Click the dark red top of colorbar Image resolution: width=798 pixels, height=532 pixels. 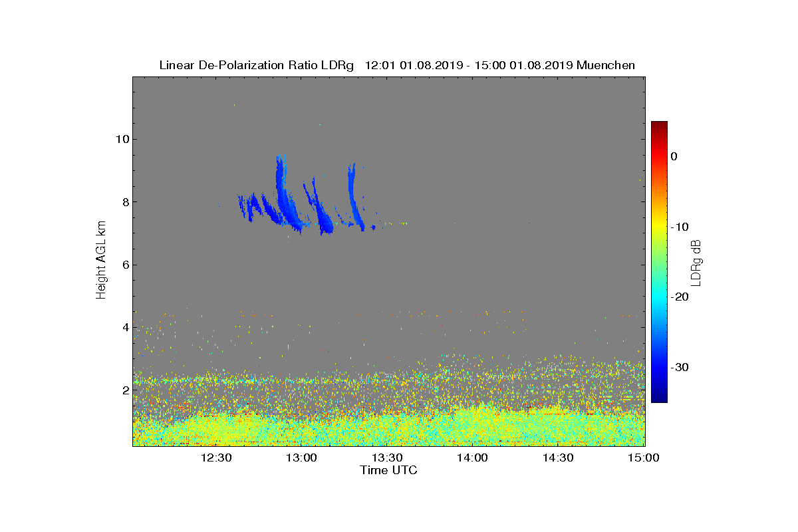pos(659,126)
